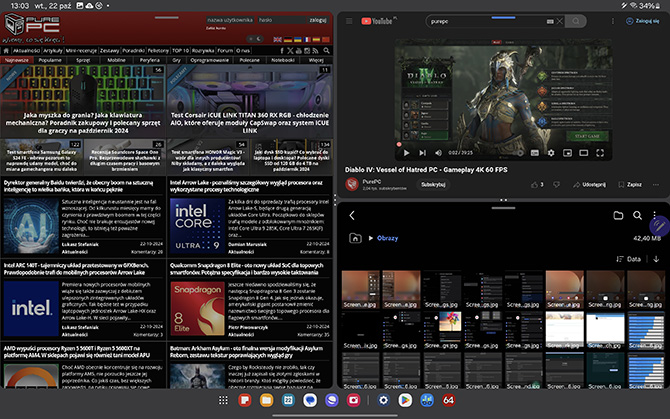The image size is (670, 419).
Task: Open the YouTube hamburger menu
Action: [349, 21]
